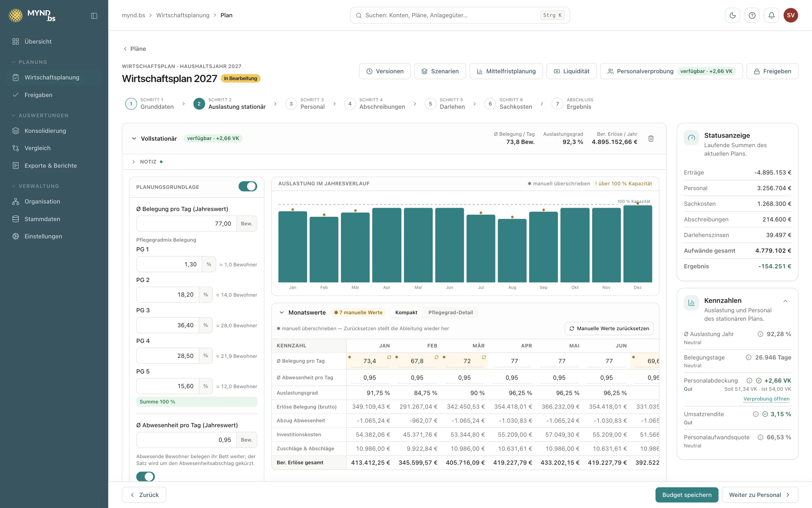Viewport: 812px width, 508px height.
Task: Click Weiter zu Personal button
Action: coord(760,495)
